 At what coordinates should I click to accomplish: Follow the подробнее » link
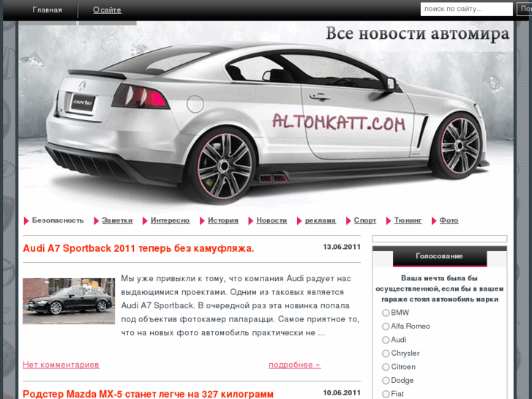(294, 365)
